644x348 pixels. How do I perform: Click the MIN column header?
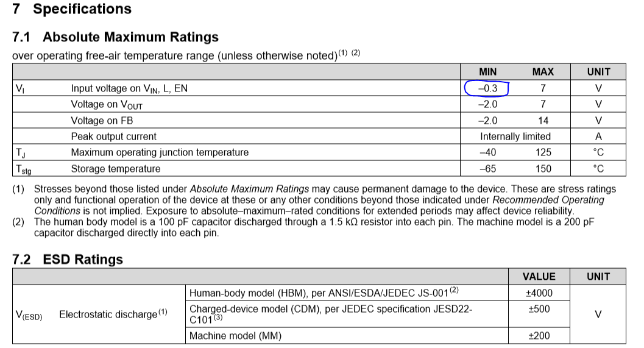click(x=487, y=72)
